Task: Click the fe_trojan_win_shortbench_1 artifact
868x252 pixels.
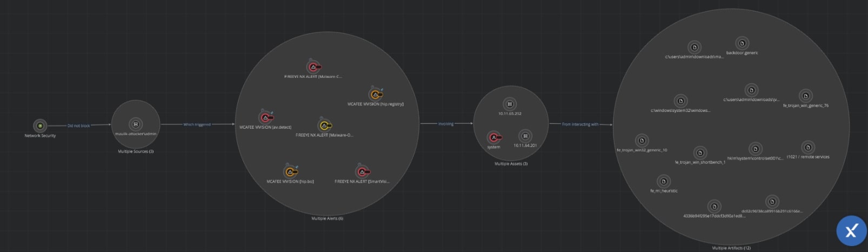Action: pyautogui.click(x=700, y=153)
